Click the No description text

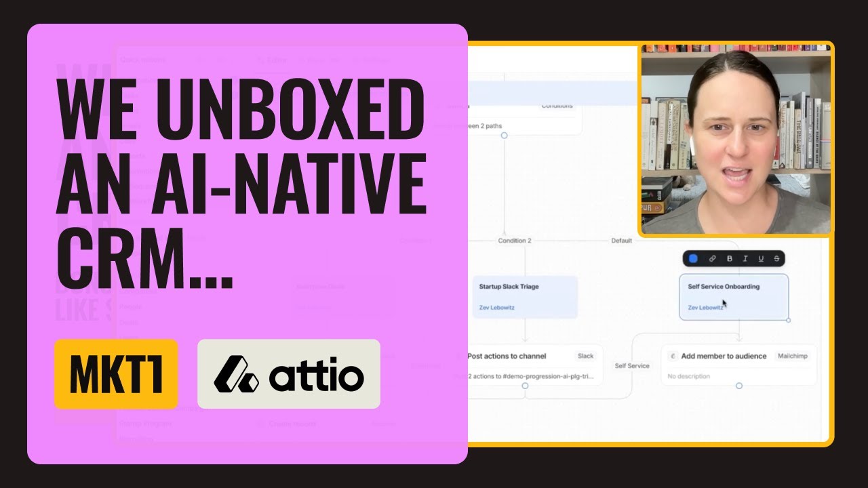(x=688, y=376)
